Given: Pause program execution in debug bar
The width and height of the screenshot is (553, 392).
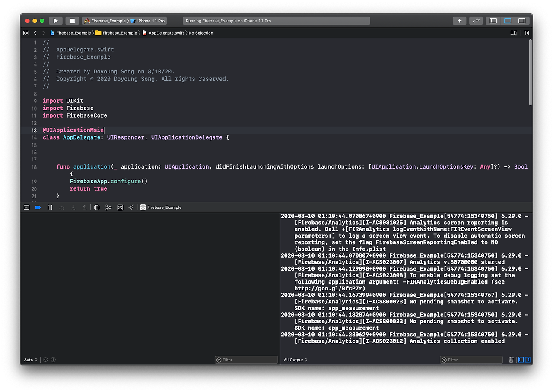Looking at the screenshot, I should 50,207.
